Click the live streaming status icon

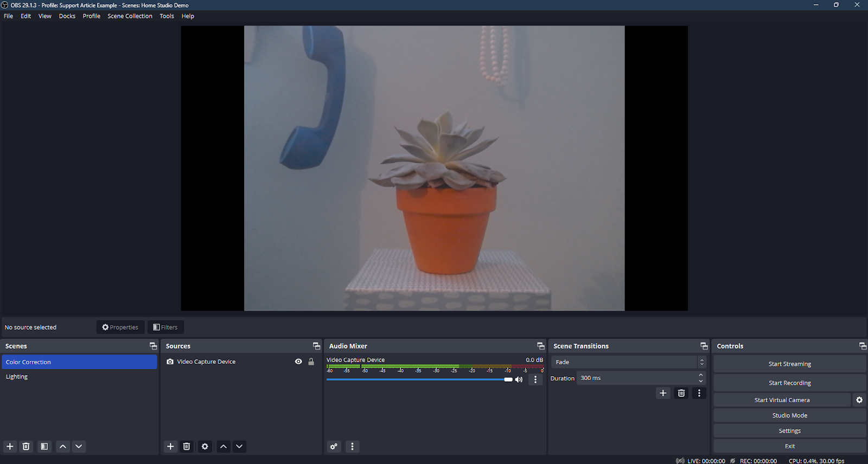tap(680, 461)
